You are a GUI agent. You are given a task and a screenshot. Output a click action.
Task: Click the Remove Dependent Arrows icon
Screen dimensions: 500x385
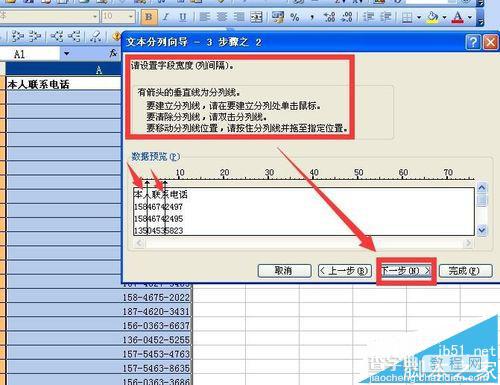74,37
